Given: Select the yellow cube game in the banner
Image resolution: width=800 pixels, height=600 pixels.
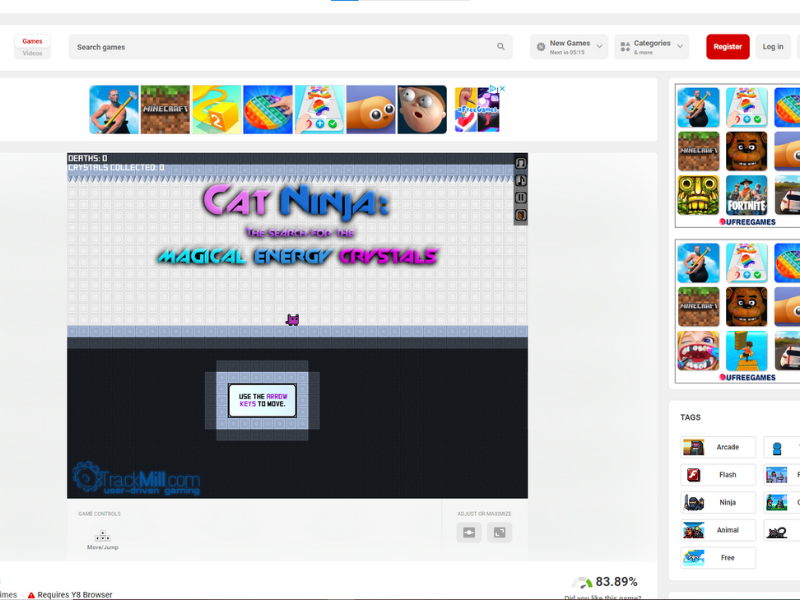Looking at the screenshot, I should click(x=216, y=110).
